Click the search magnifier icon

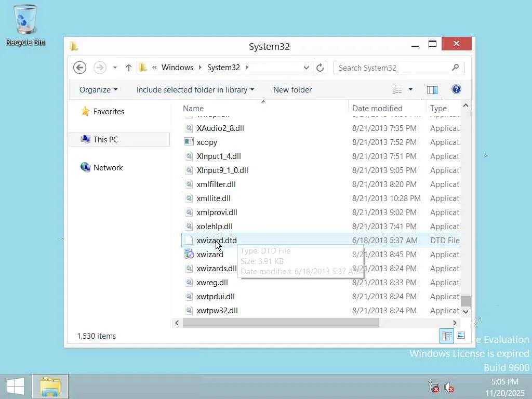pyautogui.click(x=455, y=68)
